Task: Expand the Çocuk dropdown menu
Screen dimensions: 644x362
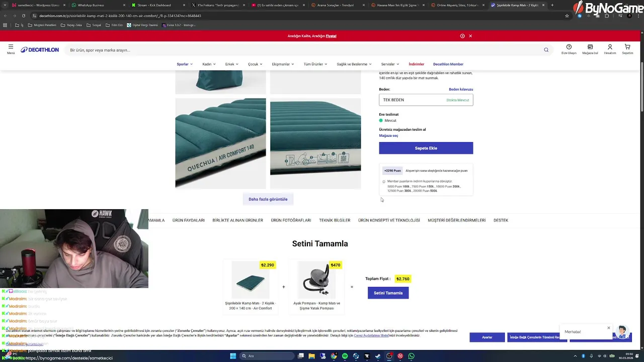Action: coord(255,64)
